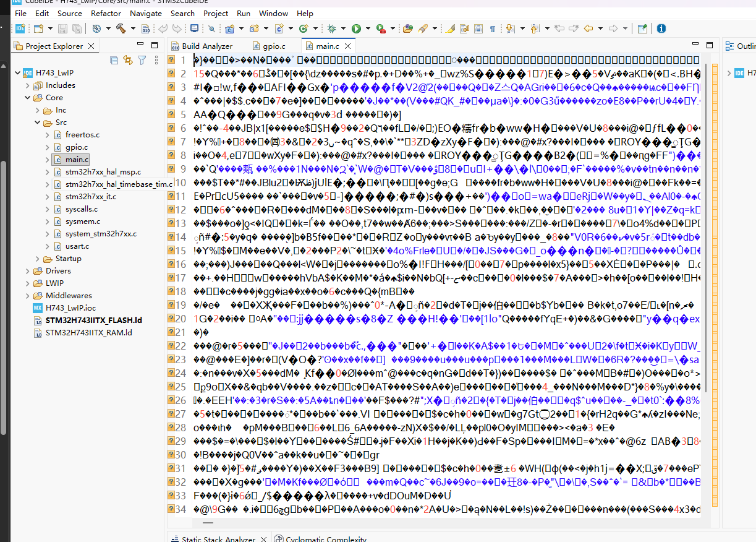This screenshot has height=542, width=756.
Task: Toggle Show Whitespace Characters pilcrow icon
Action: pyautogui.click(x=493, y=28)
